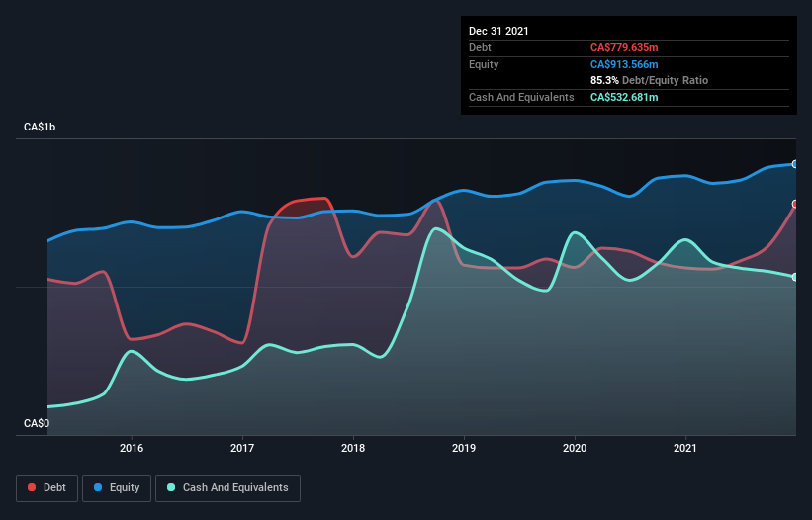Click the CA$913.566m equity value
The height and width of the screenshot is (520, 812).
(624, 64)
